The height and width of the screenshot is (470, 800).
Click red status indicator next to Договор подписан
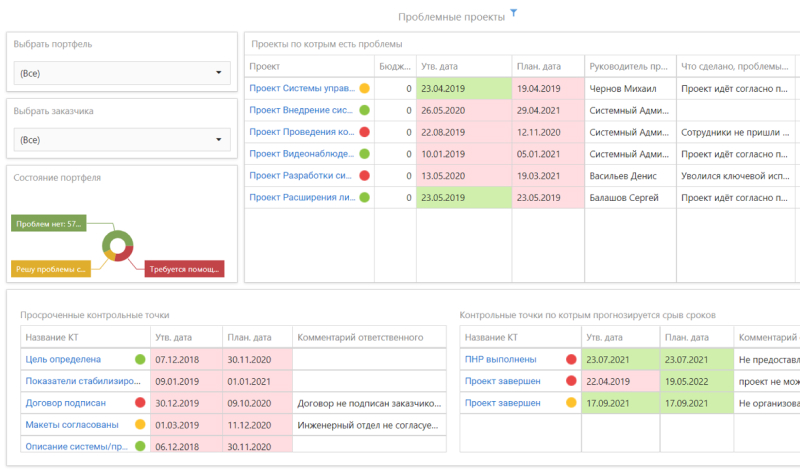[140, 403]
